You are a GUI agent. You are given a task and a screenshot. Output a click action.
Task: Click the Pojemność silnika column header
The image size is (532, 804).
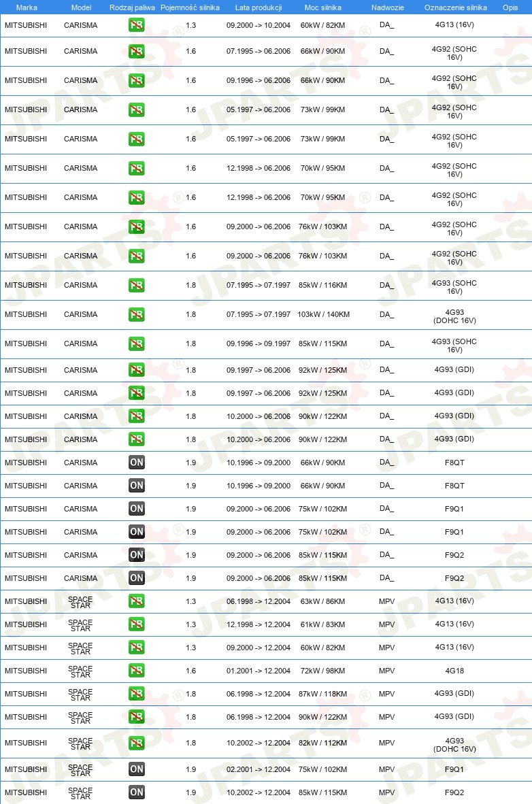pyautogui.click(x=190, y=7)
